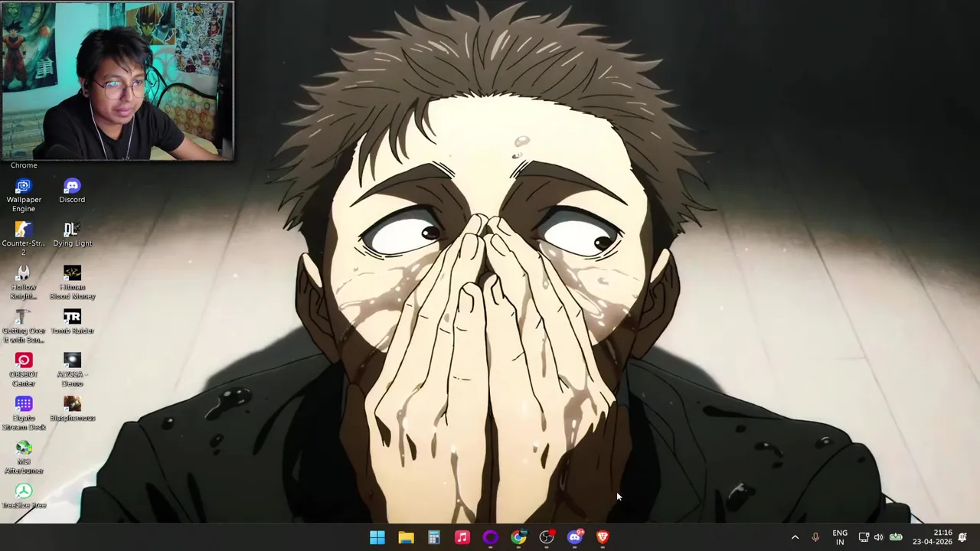
Task: Open network settings from the tray icon
Action: coord(864,537)
